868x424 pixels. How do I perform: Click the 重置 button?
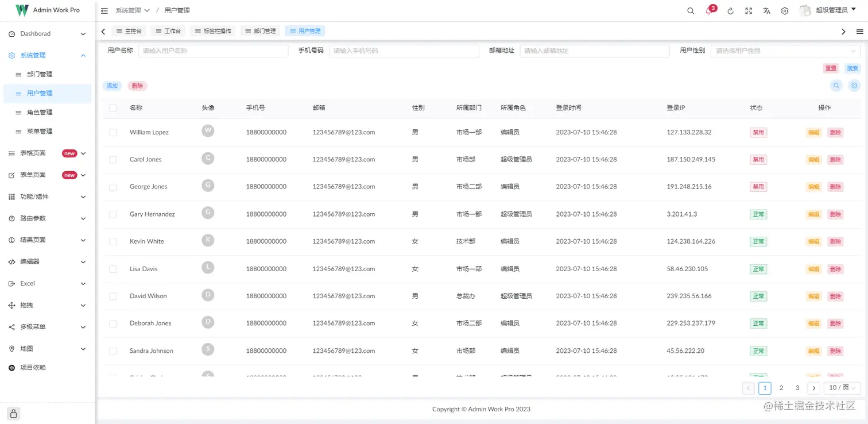831,68
